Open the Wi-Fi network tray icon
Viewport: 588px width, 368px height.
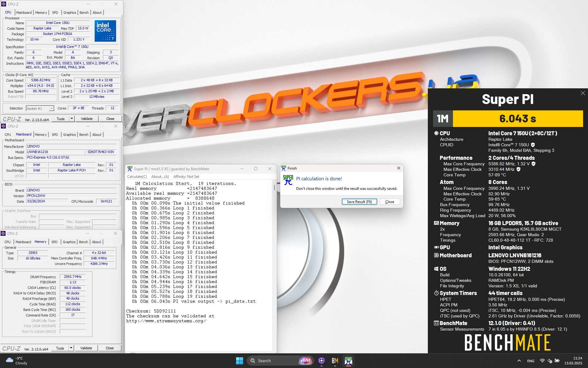pyautogui.click(x=542, y=361)
